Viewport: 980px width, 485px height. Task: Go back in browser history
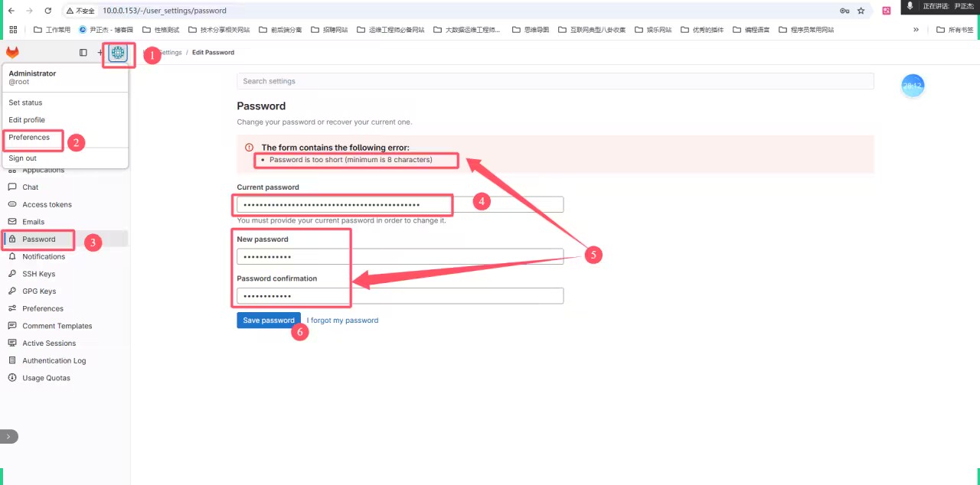pos(11,11)
